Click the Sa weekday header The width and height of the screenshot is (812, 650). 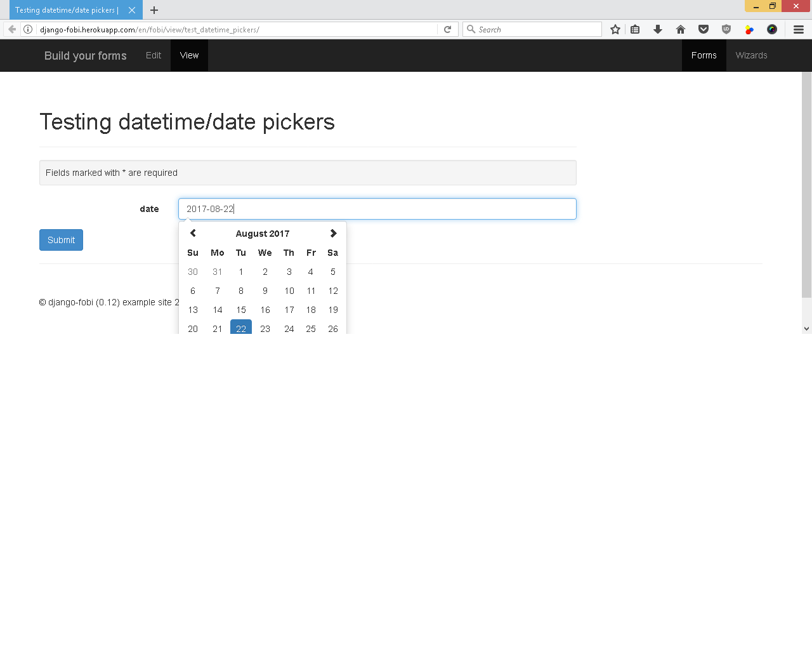pyautogui.click(x=333, y=253)
